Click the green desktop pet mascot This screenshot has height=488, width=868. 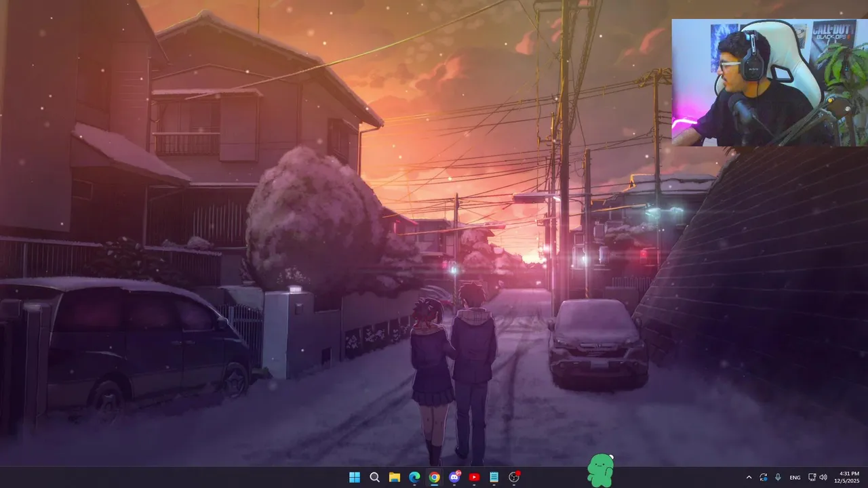(601, 470)
